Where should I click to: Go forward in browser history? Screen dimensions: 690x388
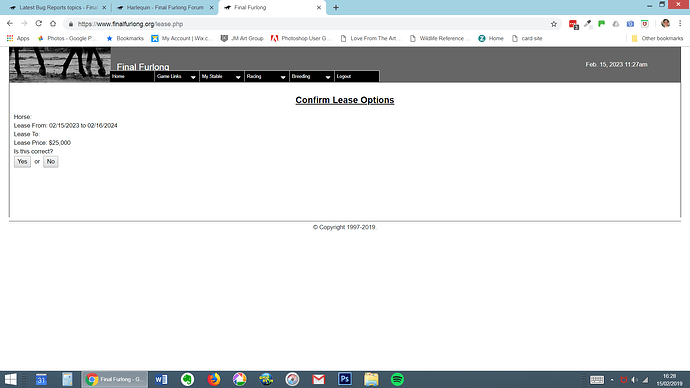(x=24, y=24)
